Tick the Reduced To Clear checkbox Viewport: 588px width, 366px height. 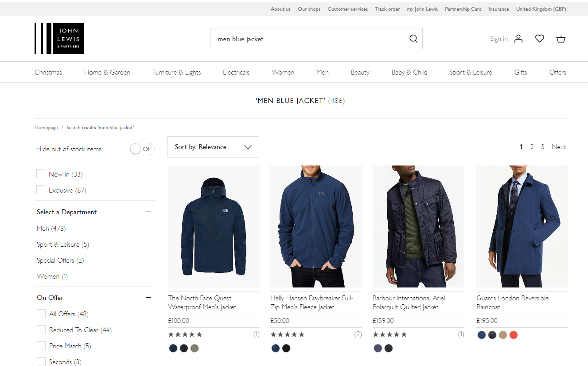click(x=41, y=330)
